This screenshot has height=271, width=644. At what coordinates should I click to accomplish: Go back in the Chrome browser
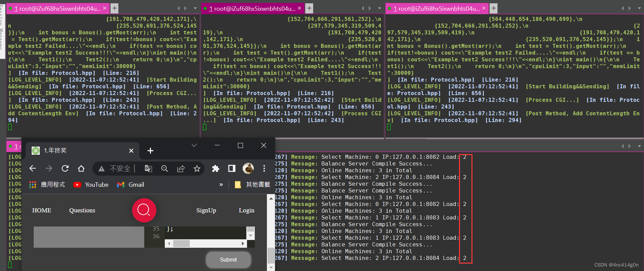click(33, 168)
